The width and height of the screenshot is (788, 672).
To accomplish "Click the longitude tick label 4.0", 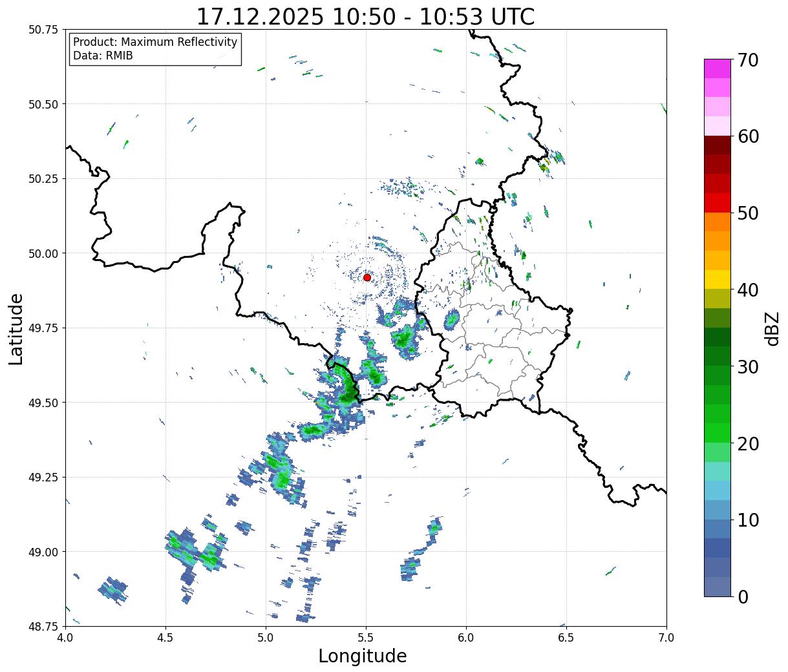I will click(65, 637).
